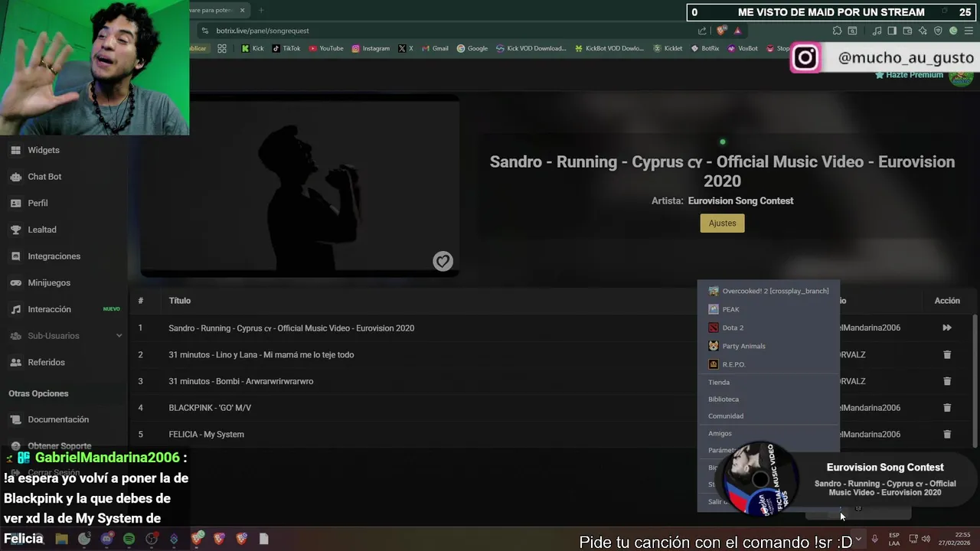The image size is (980, 551).
Task: Open the Kicklet bookmark
Action: (668, 48)
